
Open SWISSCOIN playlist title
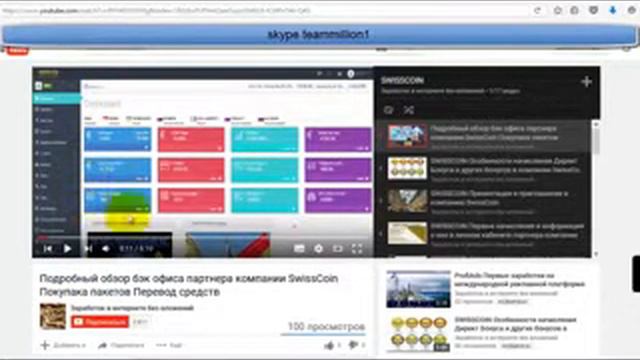click(402, 80)
